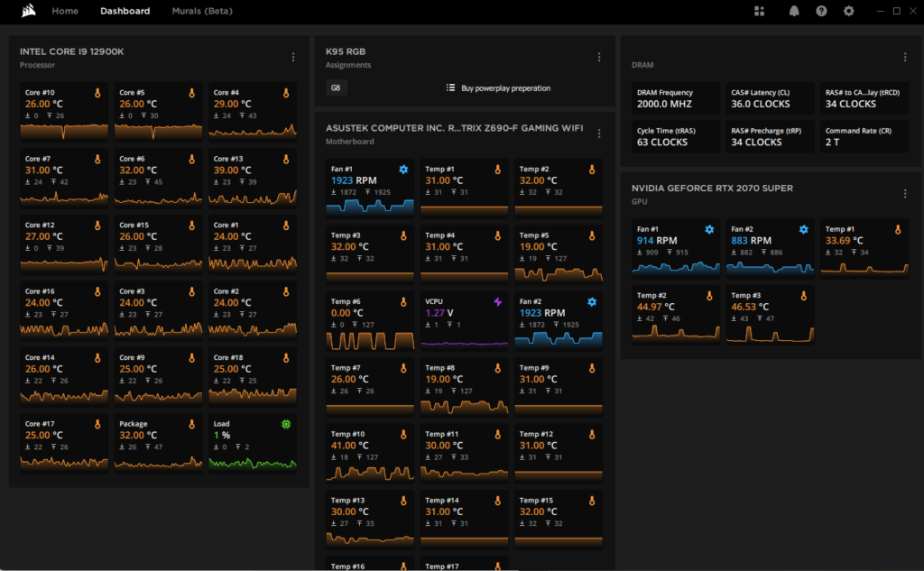
Task: Click the thermometer icon on GPU Temp #3
Action: point(804,297)
